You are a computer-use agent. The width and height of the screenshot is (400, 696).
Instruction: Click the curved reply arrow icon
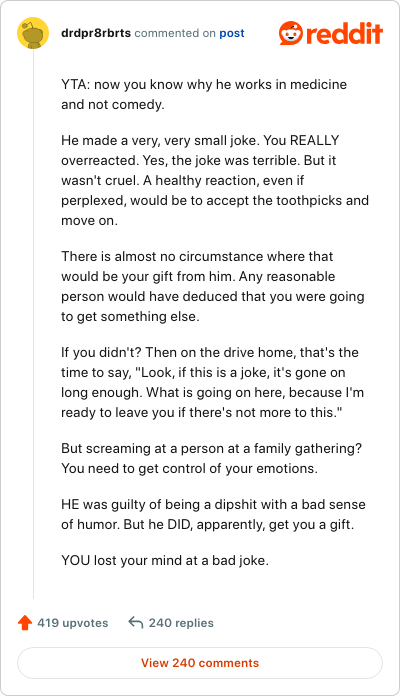point(135,623)
